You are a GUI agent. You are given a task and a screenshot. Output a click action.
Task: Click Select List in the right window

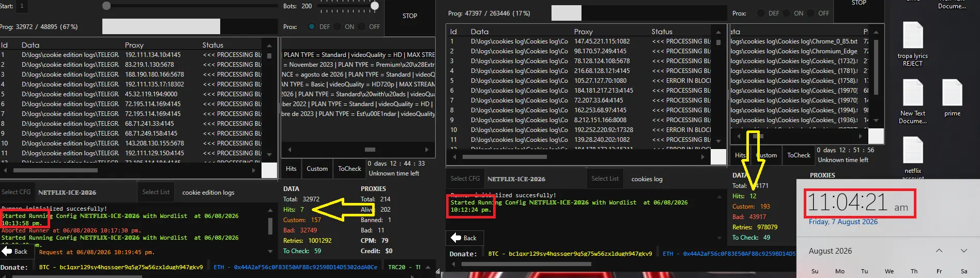(x=605, y=178)
